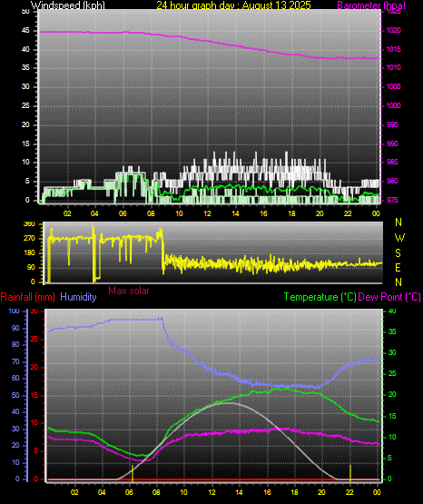Click the 16 hour tick on bottom graph
The width and height of the screenshot is (423, 504).
(x=267, y=492)
